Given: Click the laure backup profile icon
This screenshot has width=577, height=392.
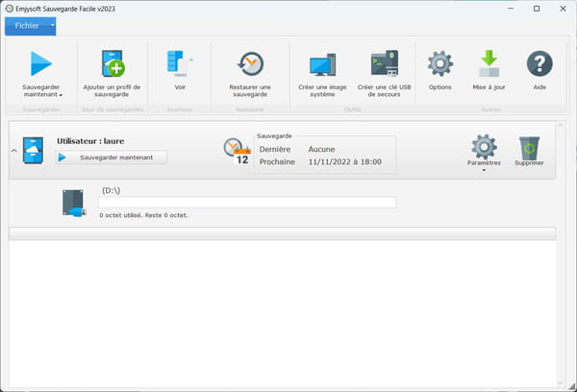Looking at the screenshot, I should pyautogui.click(x=33, y=151).
